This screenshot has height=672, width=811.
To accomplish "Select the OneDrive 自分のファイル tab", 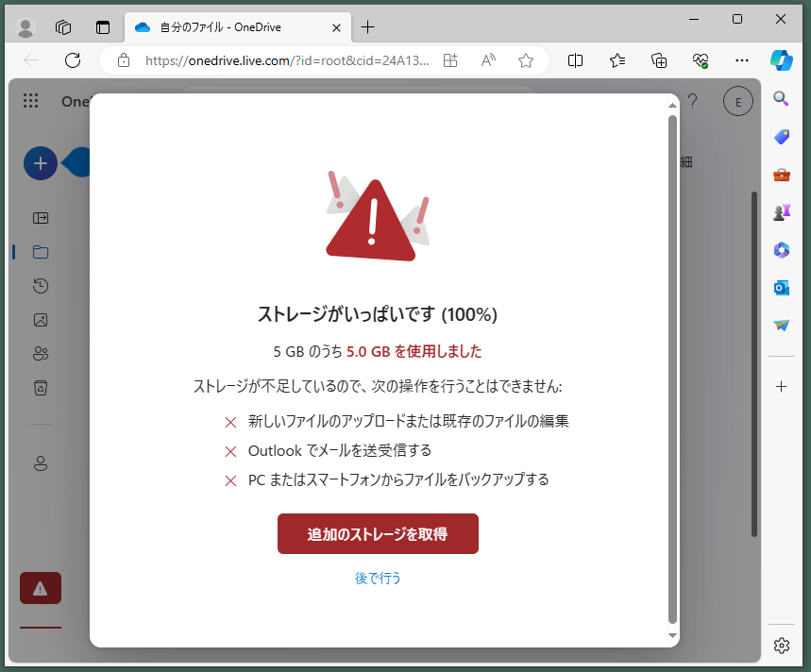I will [x=238, y=27].
